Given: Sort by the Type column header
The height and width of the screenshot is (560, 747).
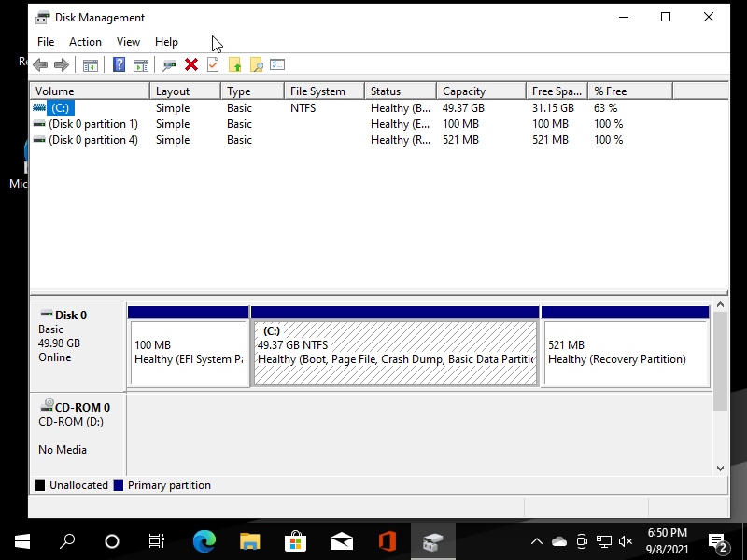Looking at the screenshot, I should tap(252, 91).
